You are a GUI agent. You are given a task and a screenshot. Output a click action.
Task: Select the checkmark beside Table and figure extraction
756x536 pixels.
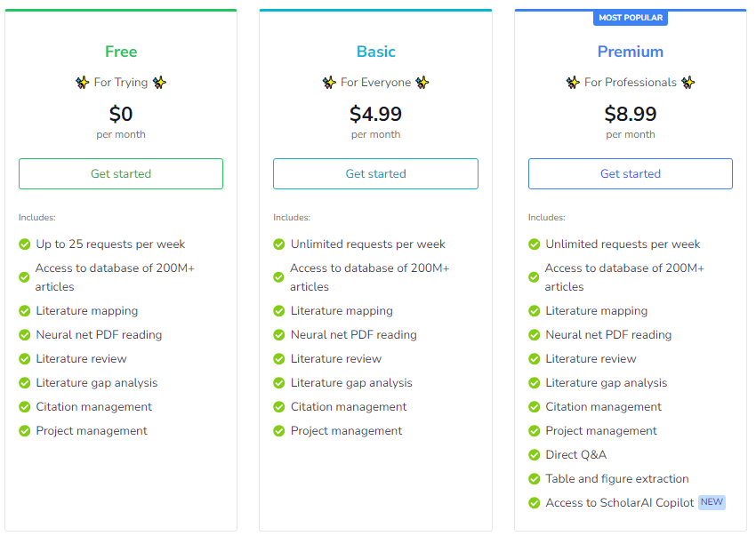[x=533, y=478]
